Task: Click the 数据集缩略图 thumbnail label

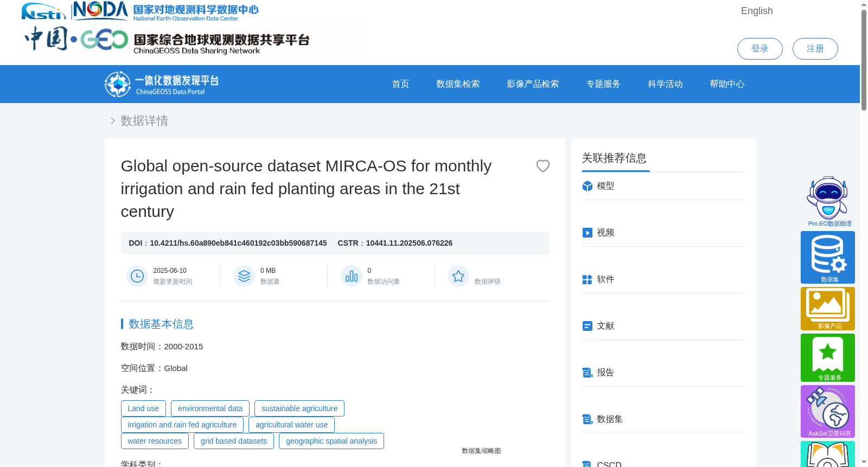Action: 481,451
